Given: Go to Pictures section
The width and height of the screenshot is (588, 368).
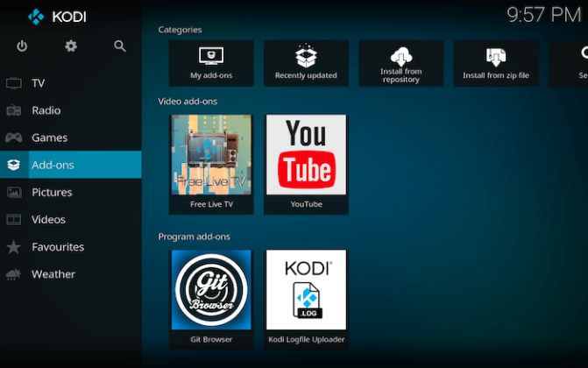Looking at the screenshot, I should click(x=70, y=192).
